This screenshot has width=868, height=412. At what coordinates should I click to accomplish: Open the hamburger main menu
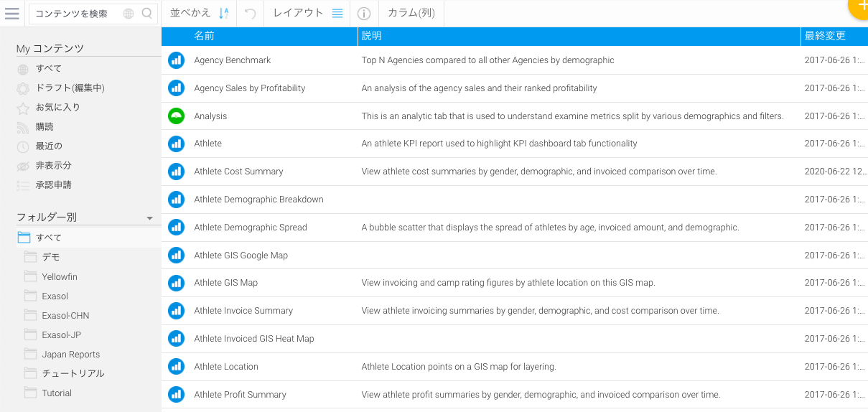(x=12, y=13)
